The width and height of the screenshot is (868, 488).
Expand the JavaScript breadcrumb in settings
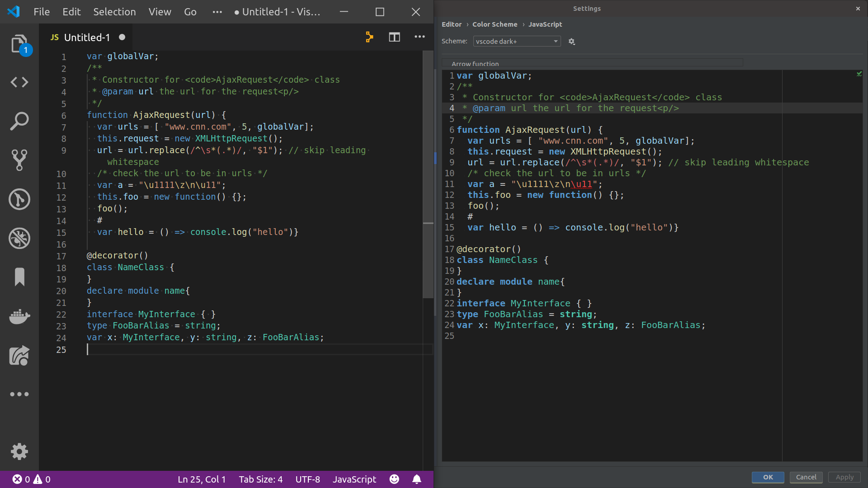click(544, 24)
